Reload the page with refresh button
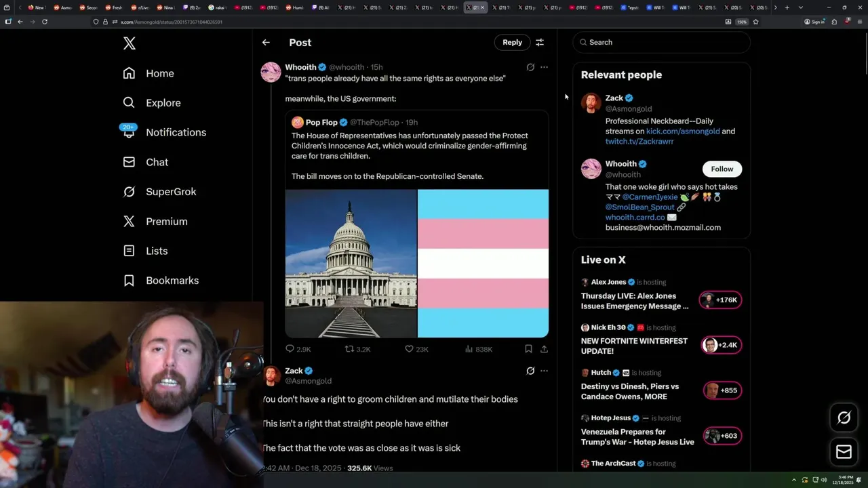 coord(45,22)
